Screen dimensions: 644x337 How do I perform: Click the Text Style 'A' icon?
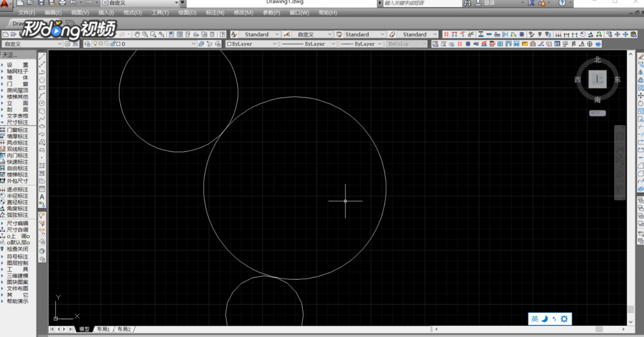(x=234, y=34)
